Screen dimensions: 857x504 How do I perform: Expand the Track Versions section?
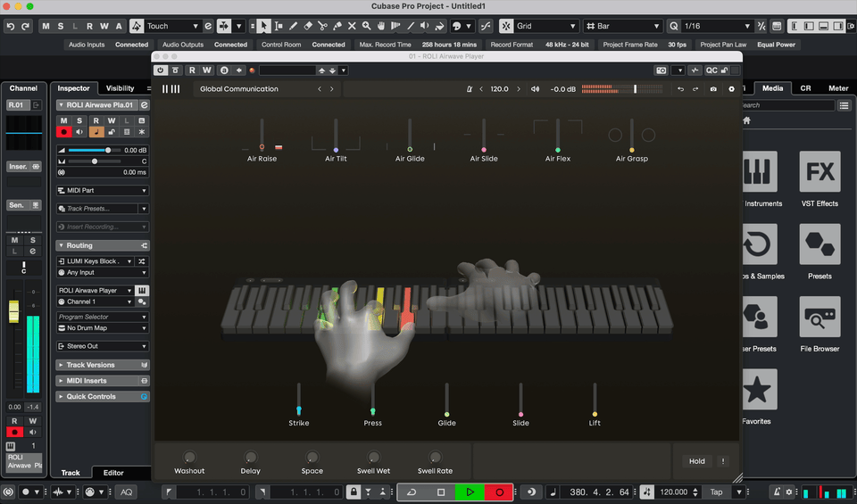[103, 365]
